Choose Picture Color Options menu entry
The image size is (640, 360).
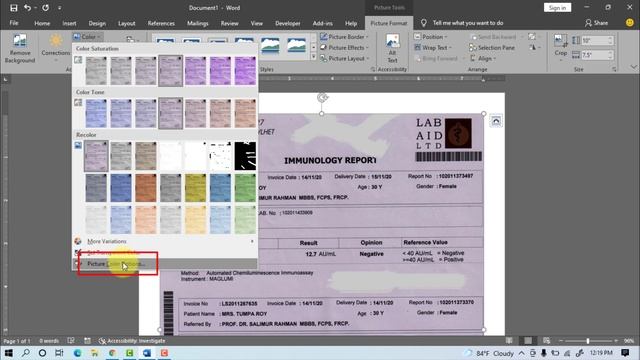click(165, 264)
